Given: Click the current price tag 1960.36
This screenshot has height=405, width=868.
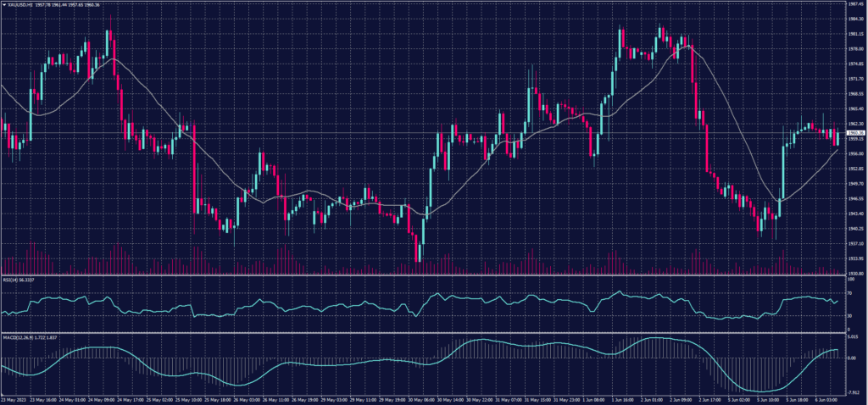Looking at the screenshot, I should coord(854,133).
